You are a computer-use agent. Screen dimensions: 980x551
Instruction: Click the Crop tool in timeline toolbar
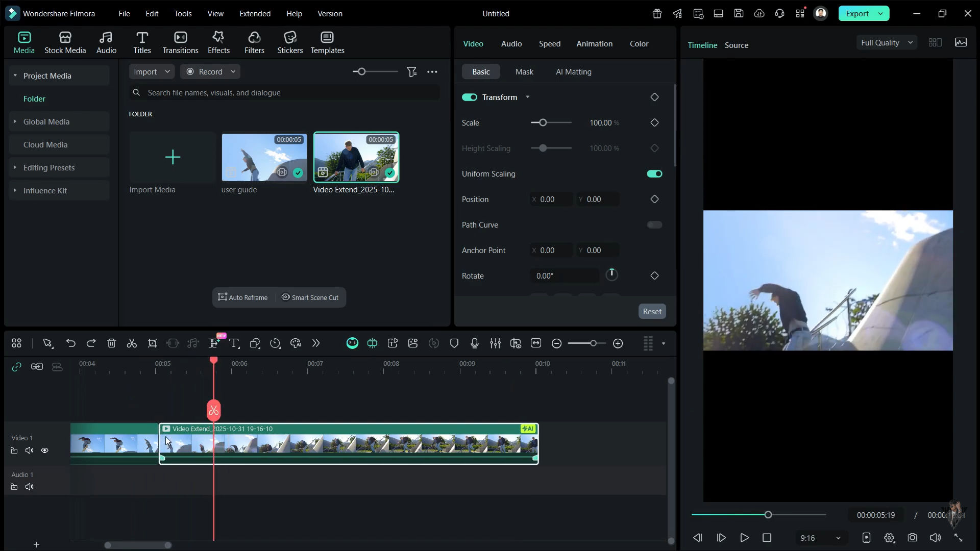[x=152, y=343]
